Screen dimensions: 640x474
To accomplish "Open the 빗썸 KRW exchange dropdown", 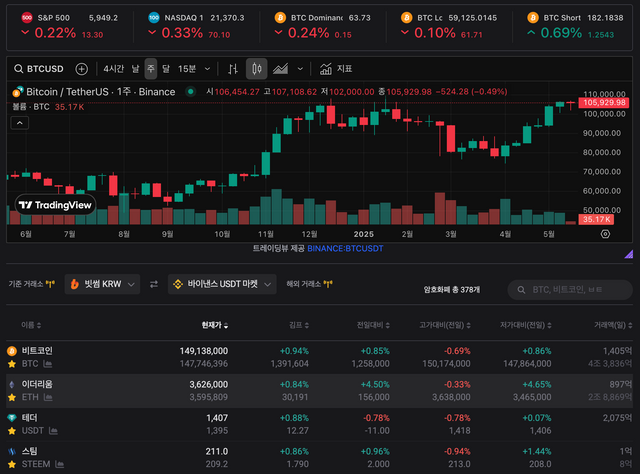I will pyautogui.click(x=102, y=284).
